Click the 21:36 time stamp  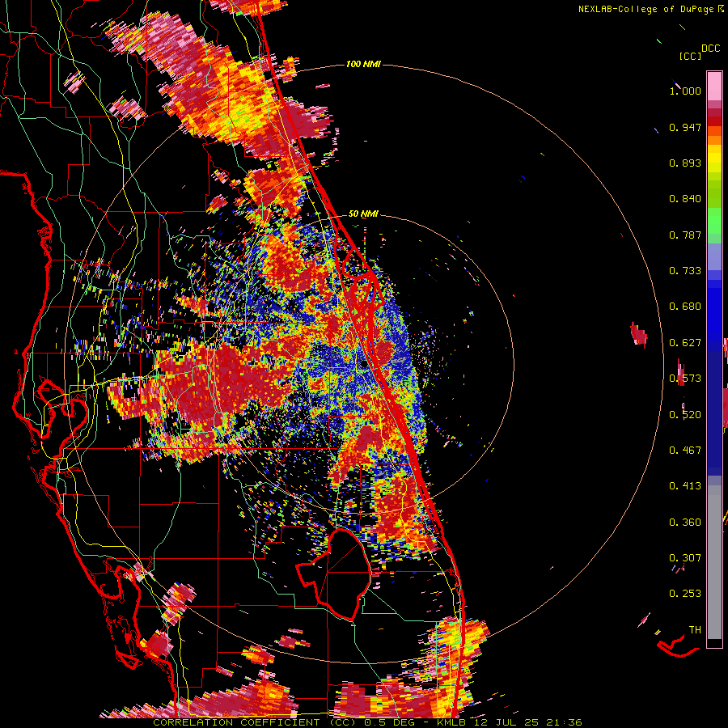565,722
